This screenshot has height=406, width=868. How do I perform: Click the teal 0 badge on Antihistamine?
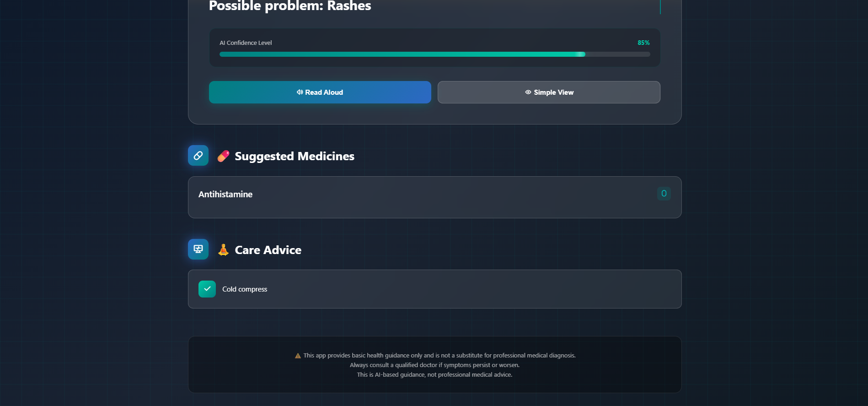click(664, 194)
